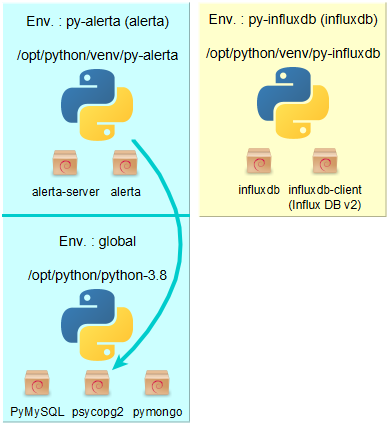The height and width of the screenshot is (423, 390).
Task: Click the '/opt/python/venv/py-influxdb' path text
Action: [293, 53]
